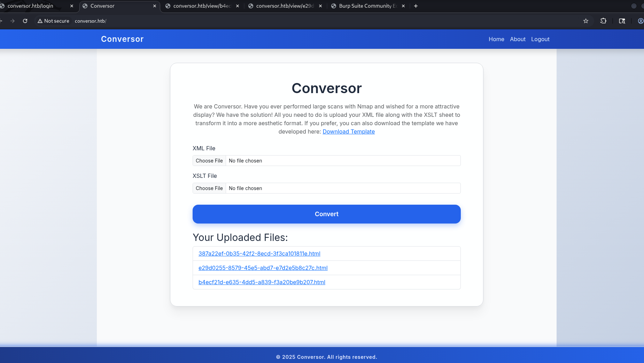The width and height of the screenshot is (644, 363).
Task: Open the About page from the navbar
Action: click(517, 39)
